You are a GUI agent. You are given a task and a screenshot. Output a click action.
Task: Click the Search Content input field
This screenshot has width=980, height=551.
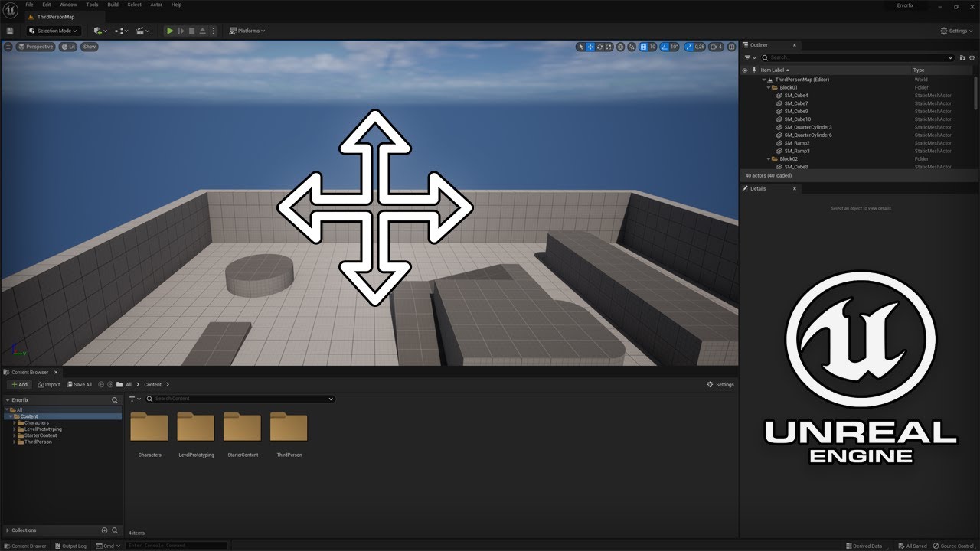tap(240, 399)
